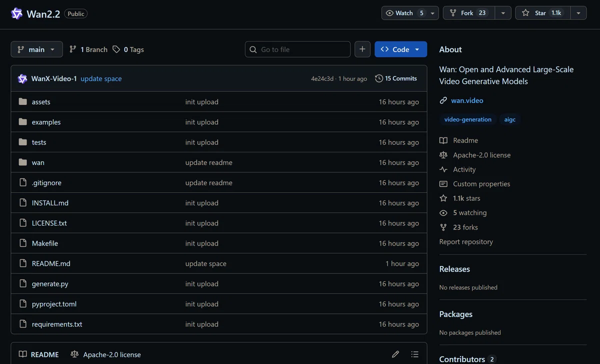
Task: Switch to the Apache-2.0 license tab
Action: point(105,354)
